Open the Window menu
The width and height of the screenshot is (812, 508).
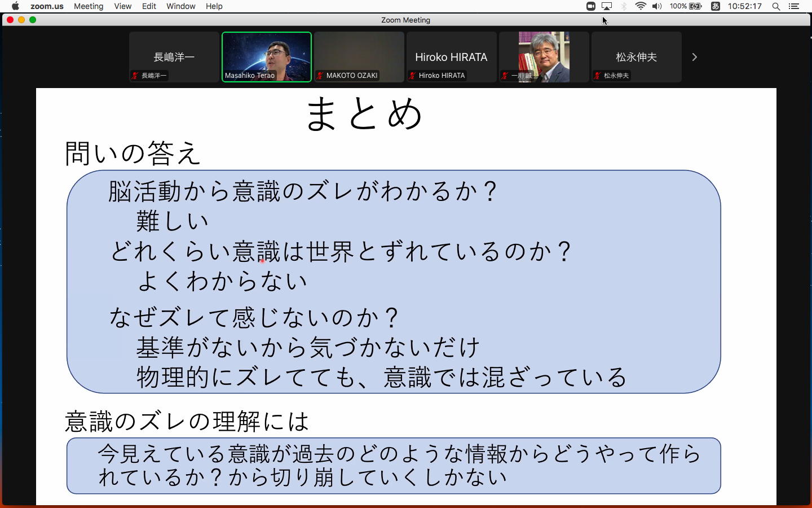pos(180,6)
